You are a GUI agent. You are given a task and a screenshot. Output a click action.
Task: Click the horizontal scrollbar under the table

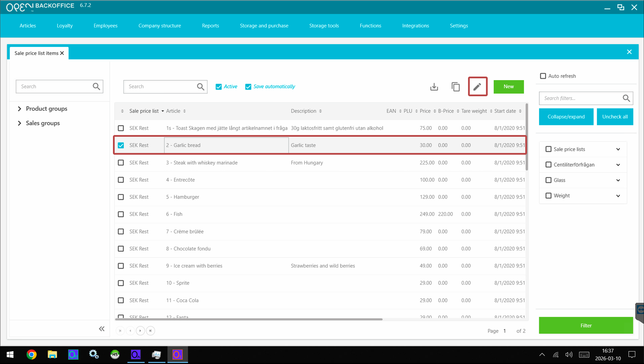pyautogui.click(x=249, y=319)
